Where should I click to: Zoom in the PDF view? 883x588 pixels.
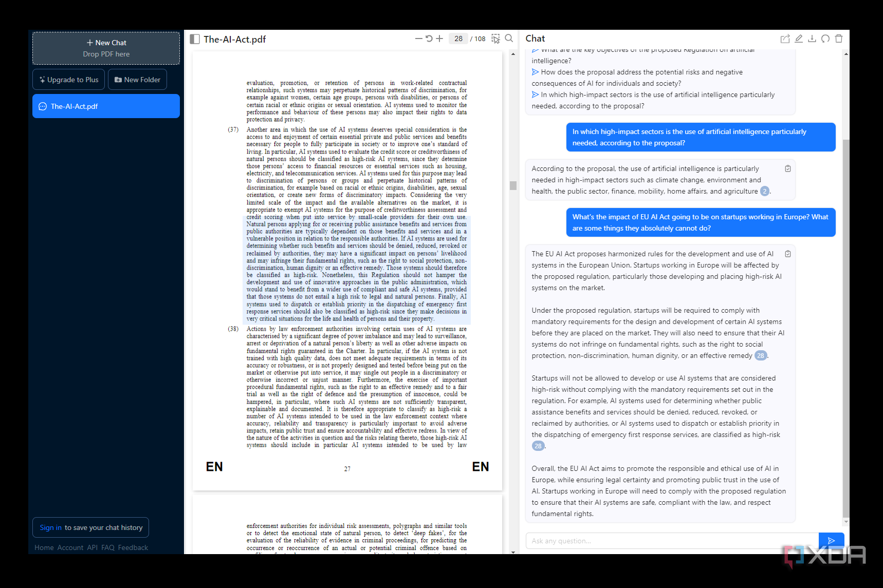click(x=439, y=39)
